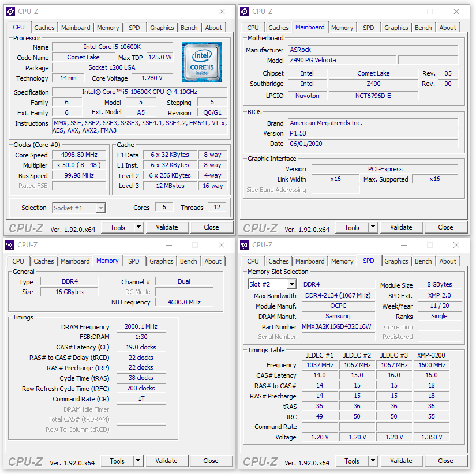
Task: Click the Intel Core i5 10600K name field
Action: tap(113, 47)
